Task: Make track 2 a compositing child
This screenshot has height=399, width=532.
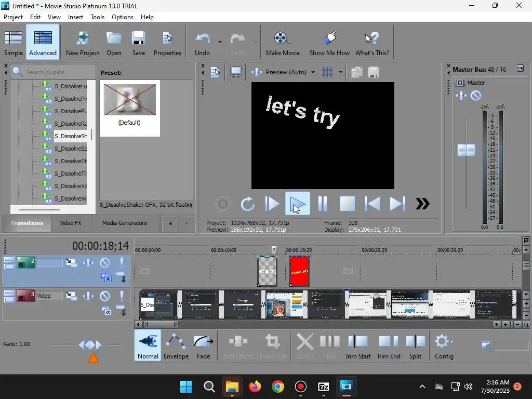Action: 121,277
